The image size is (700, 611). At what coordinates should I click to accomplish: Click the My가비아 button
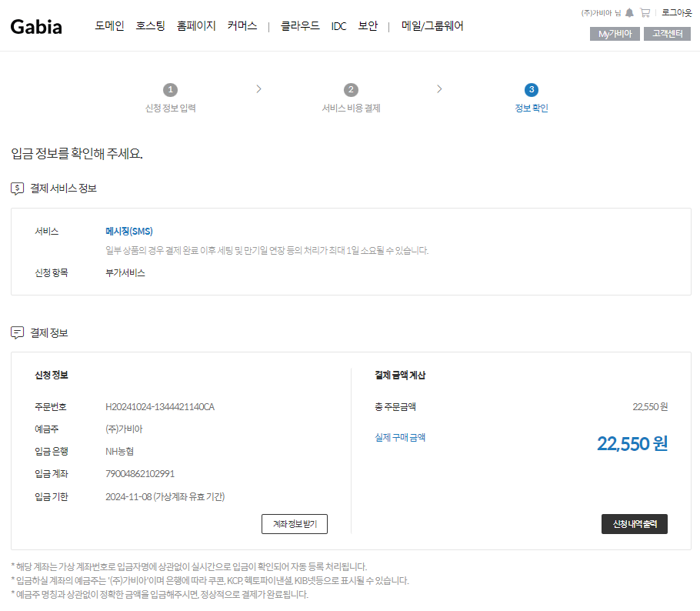[615, 34]
